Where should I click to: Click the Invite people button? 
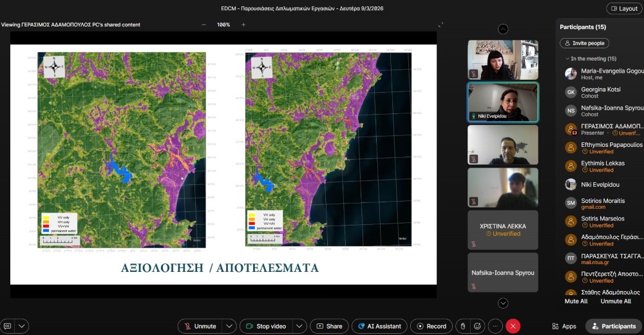click(584, 43)
